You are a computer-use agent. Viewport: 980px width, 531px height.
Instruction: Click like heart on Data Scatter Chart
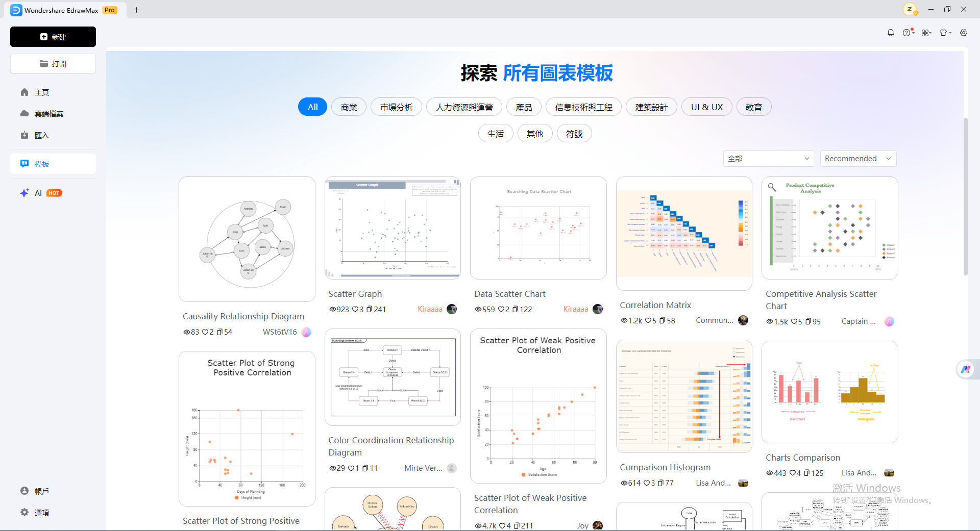(x=501, y=309)
